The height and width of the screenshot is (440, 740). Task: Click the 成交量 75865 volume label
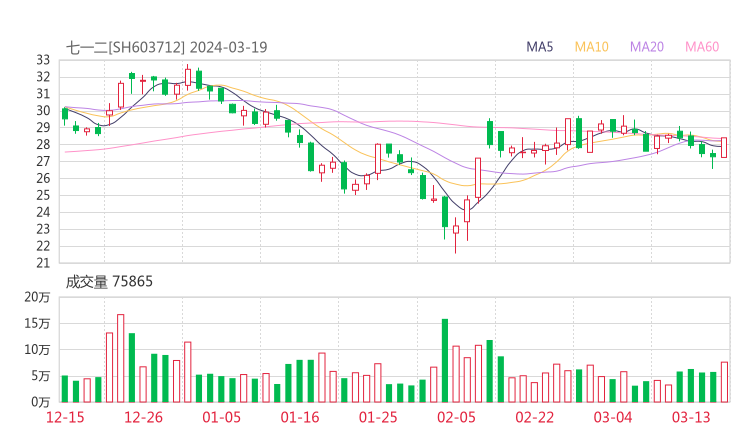(x=109, y=281)
